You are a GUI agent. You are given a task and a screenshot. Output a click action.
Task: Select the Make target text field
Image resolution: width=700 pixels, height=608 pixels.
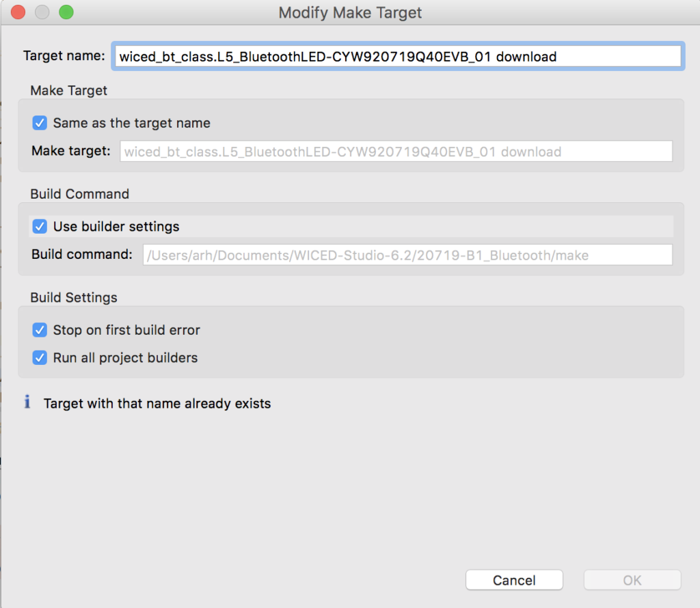(396, 151)
